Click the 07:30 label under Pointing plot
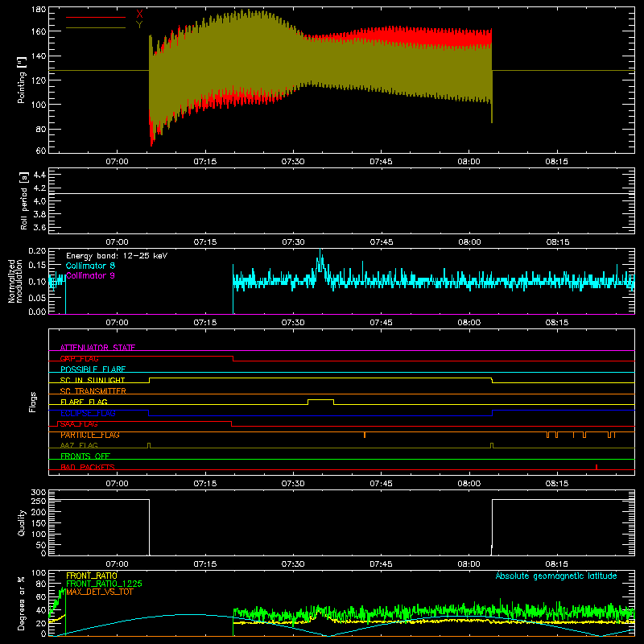Viewport: 644px width, 644px height. pos(293,162)
